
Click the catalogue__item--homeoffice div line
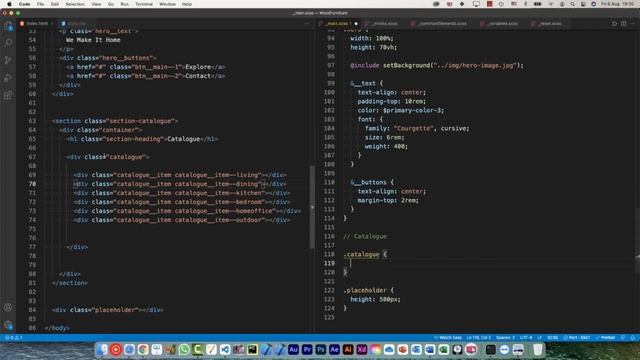187,211
